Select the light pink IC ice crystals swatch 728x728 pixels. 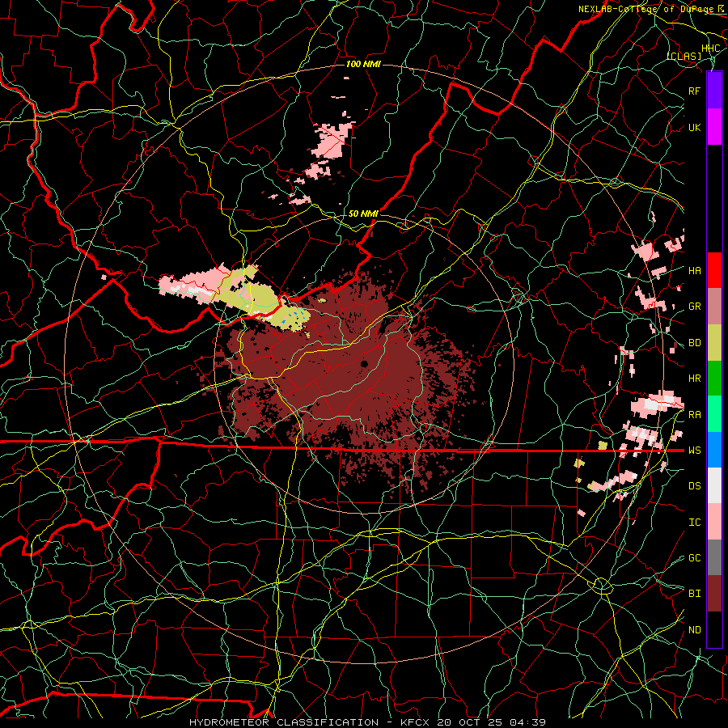click(x=714, y=522)
